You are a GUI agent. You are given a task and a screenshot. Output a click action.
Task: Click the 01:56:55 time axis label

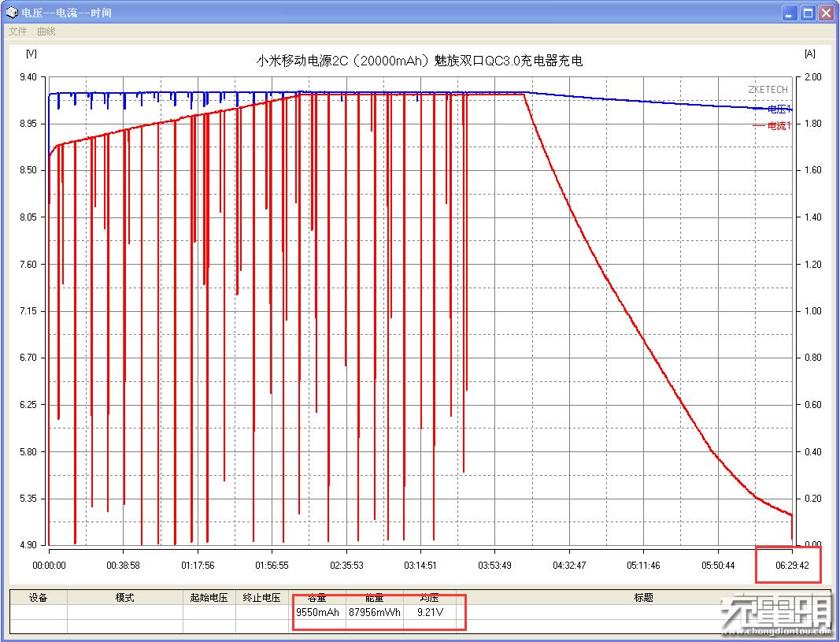click(272, 566)
